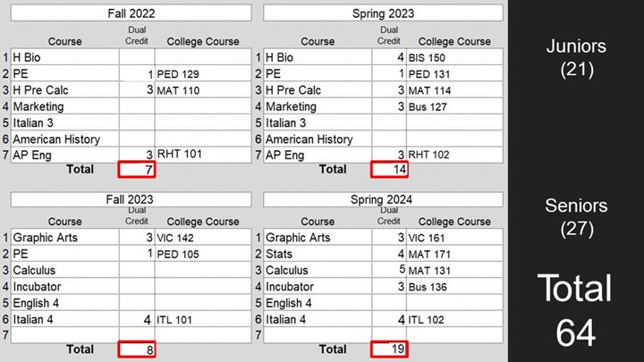Click the Total 64 text
This screenshot has height=362, width=644.
575,310
